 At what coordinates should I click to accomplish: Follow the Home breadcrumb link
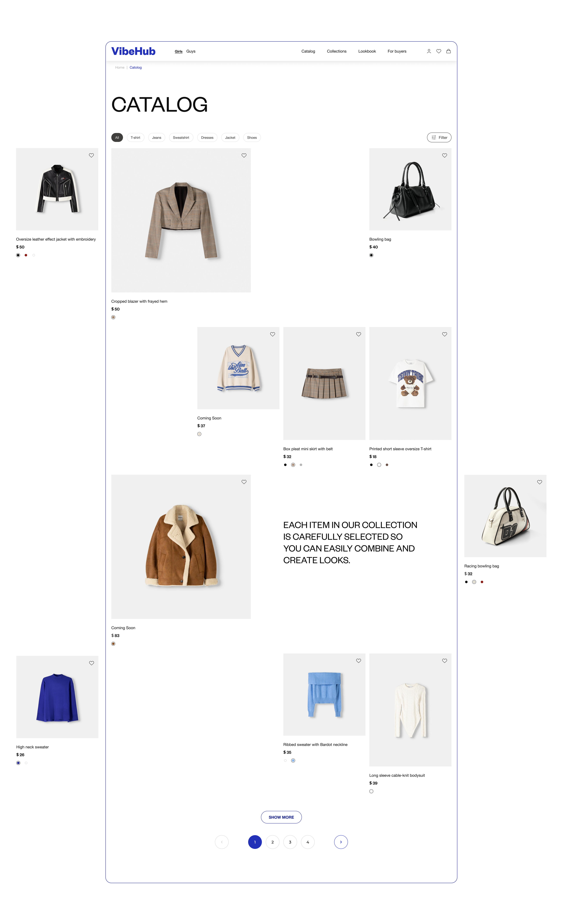point(120,68)
